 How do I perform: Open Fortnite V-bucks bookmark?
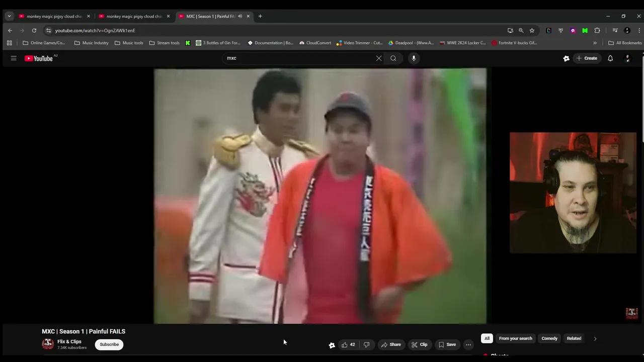[515, 43]
